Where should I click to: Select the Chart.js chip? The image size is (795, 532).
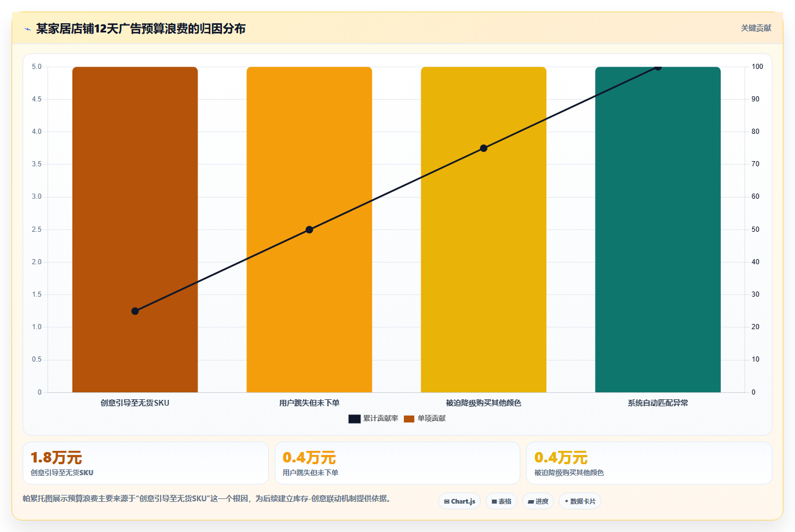tap(460, 501)
